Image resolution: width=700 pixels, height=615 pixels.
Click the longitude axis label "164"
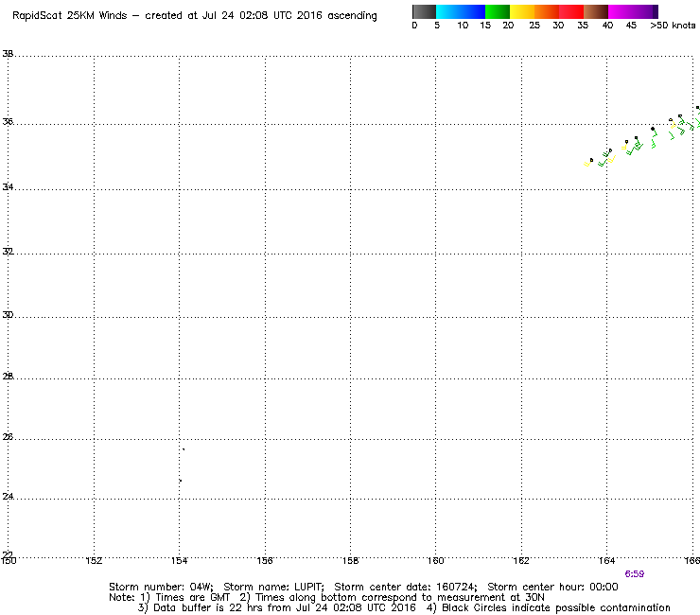tap(606, 560)
